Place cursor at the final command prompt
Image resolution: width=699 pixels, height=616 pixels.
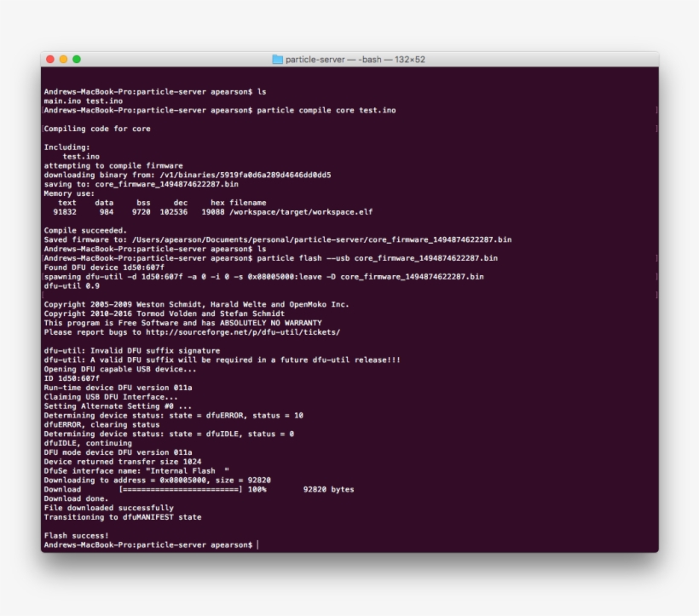[x=257, y=544]
